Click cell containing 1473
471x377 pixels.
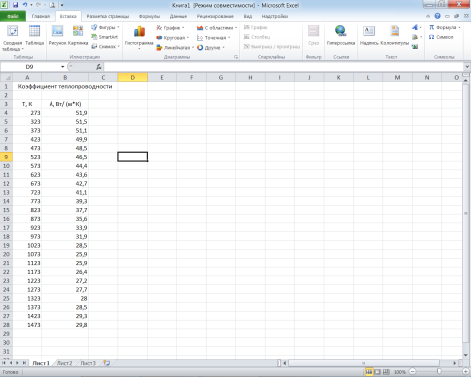(x=27, y=325)
